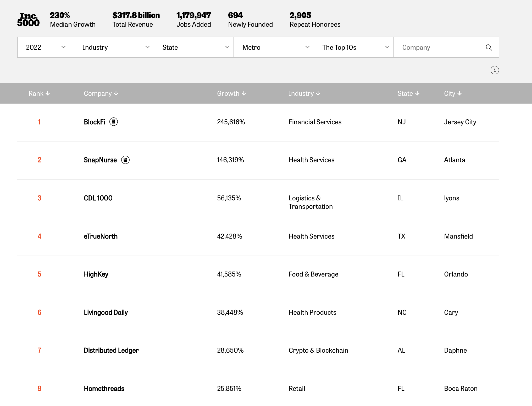532x406 pixels.
Task: Click the 2,905 Repeat Honorees stat
Action: (x=315, y=20)
